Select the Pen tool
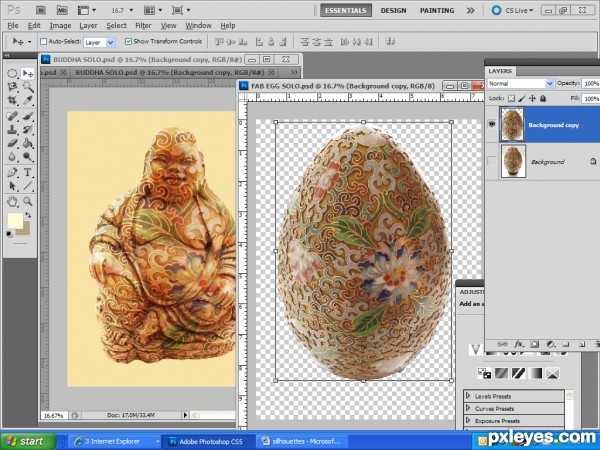600x450 pixels. click(x=13, y=172)
